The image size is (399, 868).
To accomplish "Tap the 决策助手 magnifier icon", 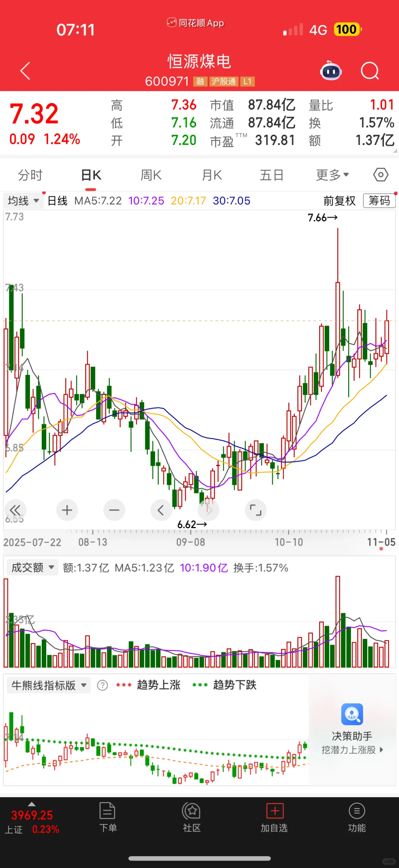I will point(352,714).
